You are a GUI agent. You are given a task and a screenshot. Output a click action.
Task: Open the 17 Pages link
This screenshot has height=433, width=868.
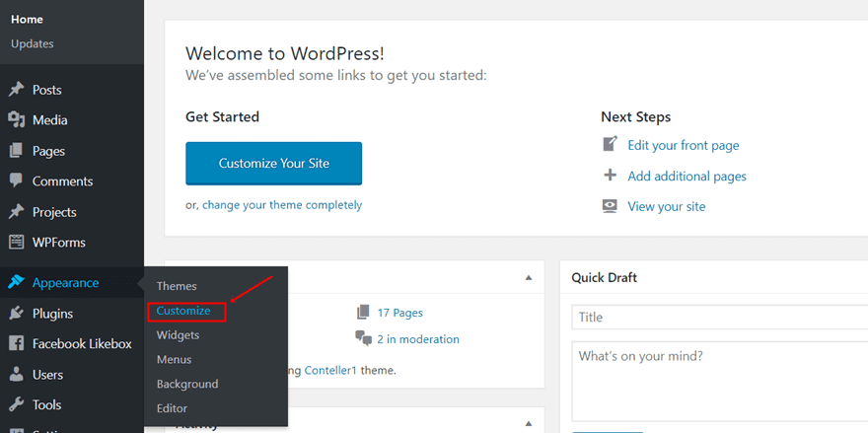click(399, 313)
